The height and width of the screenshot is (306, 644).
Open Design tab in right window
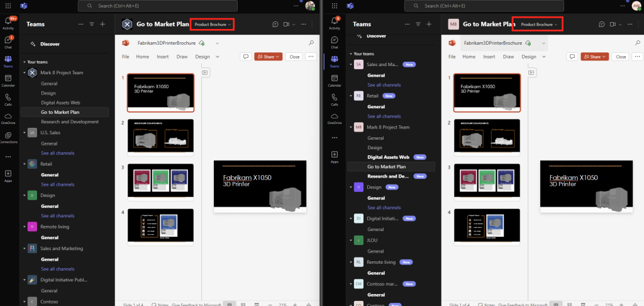(x=529, y=57)
